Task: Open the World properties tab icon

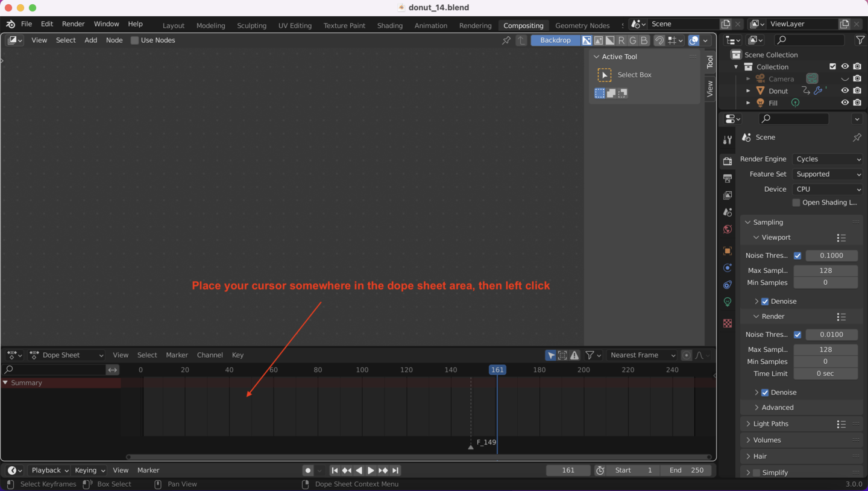Action: [x=728, y=229]
